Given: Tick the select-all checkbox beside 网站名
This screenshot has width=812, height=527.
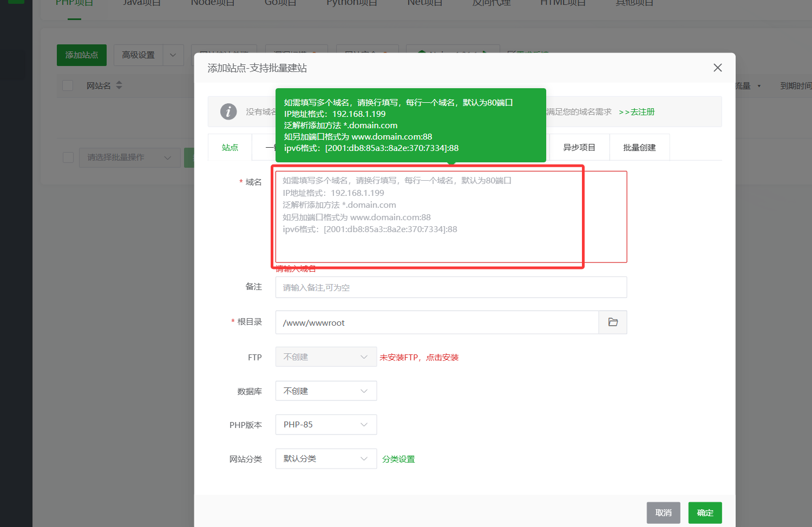Looking at the screenshot, I should 68,85.
